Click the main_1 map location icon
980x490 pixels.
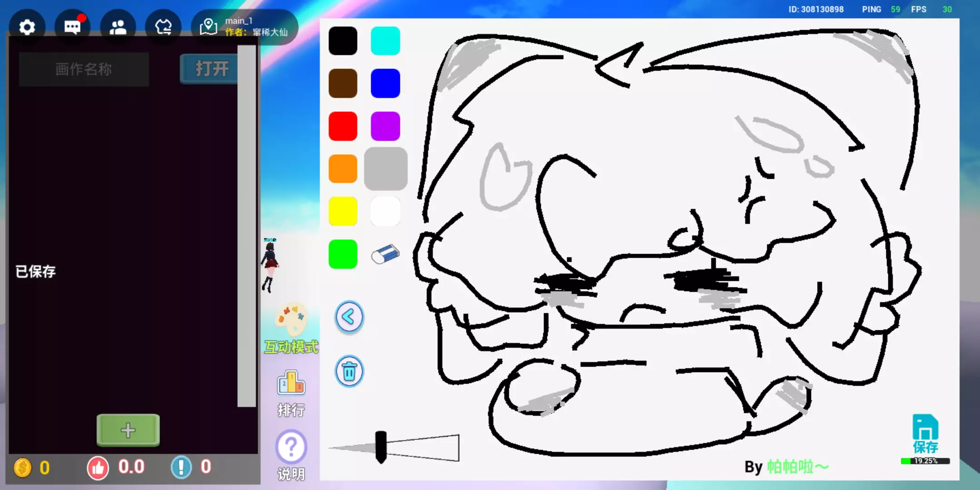tap(208, 27)
